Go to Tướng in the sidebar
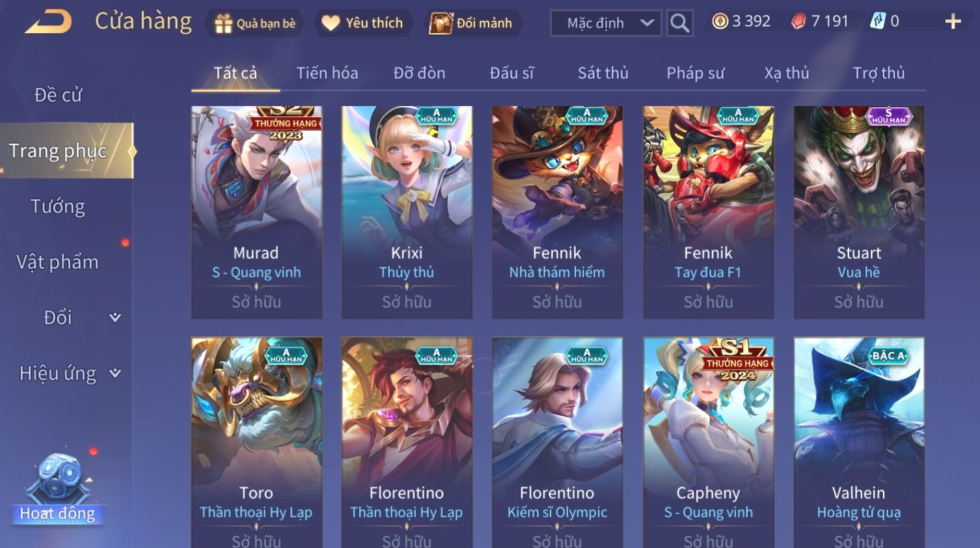 pos(58,207)
